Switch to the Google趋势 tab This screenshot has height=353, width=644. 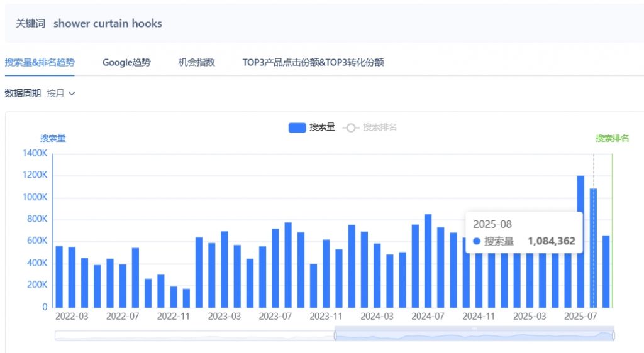tap(126, 62)
